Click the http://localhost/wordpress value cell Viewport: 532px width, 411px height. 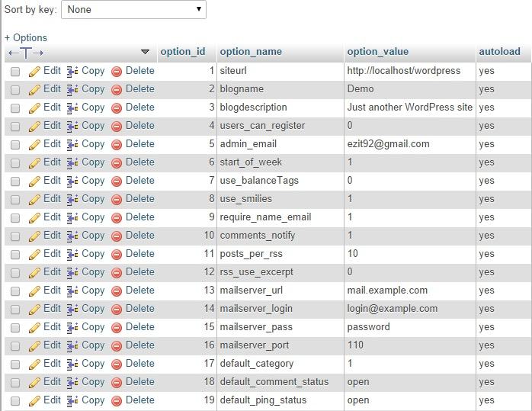410,71
